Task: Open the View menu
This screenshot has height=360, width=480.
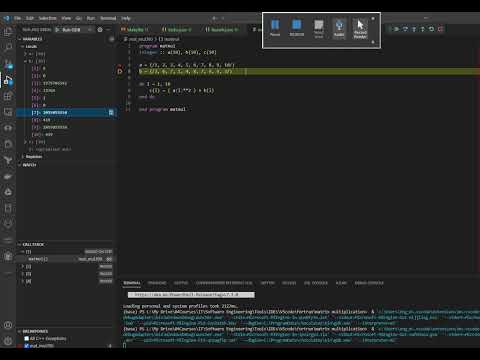Action: point(66,18)
